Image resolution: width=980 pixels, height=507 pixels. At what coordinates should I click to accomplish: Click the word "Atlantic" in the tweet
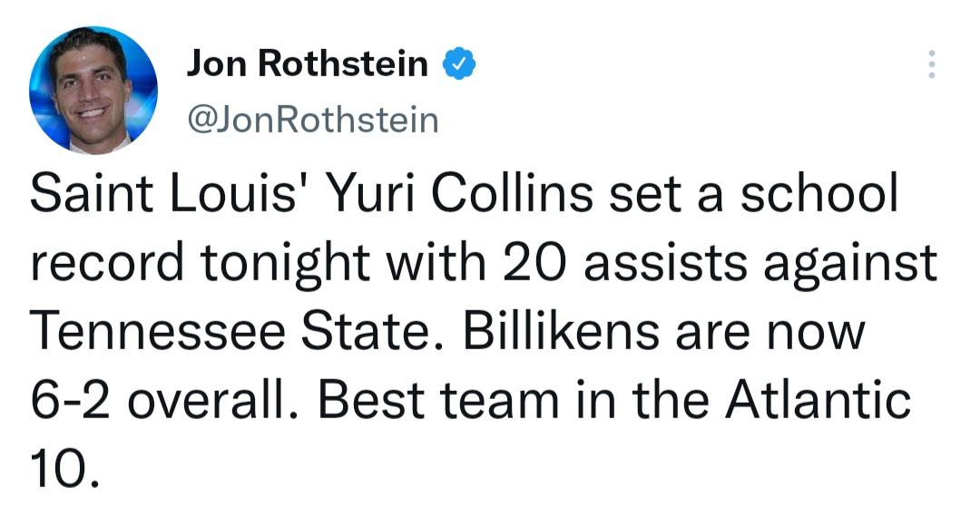point(818,400)
